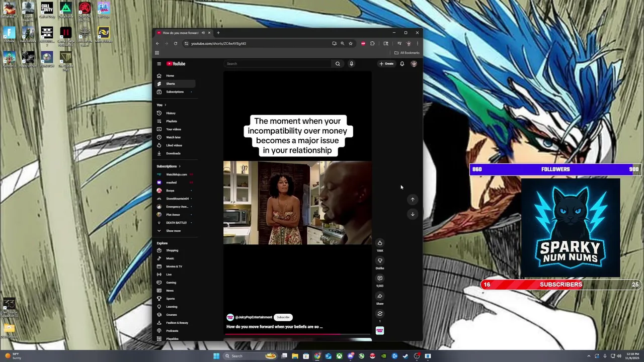Open the sound source thumbnail below Remix
The image size is (644, 362).
click(x=380, y=330)
